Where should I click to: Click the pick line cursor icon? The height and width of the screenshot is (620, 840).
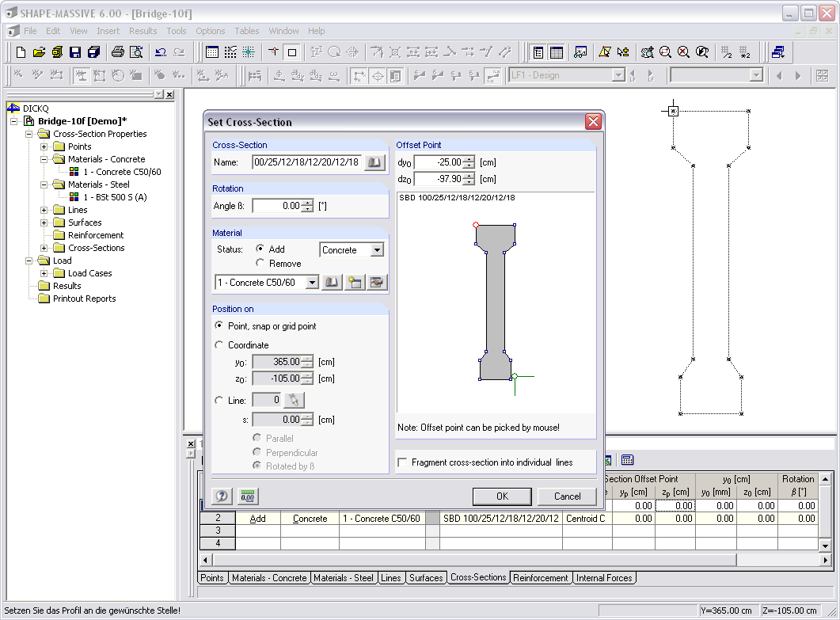point(294,401)
